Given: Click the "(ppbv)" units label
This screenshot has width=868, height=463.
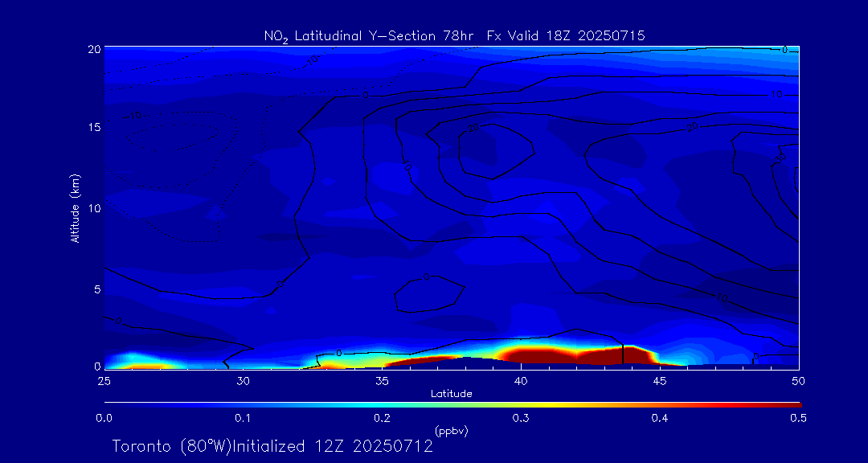Looking at the screenshot, I should pos(451,429).
